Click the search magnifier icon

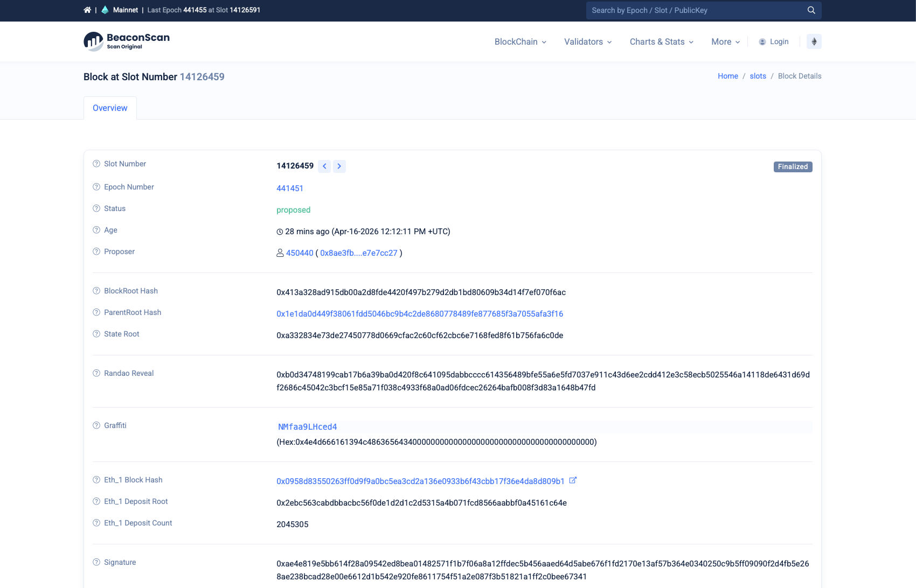811,10
